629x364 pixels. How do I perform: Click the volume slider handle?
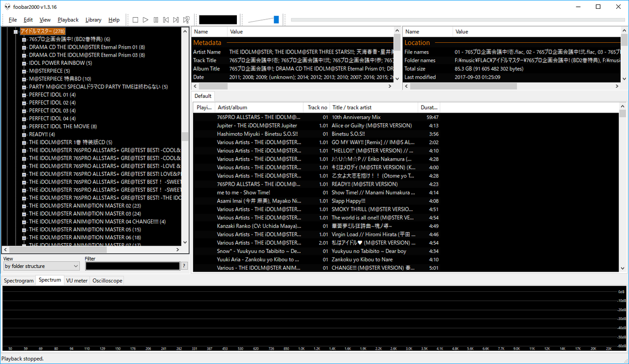tap(276, 20)
